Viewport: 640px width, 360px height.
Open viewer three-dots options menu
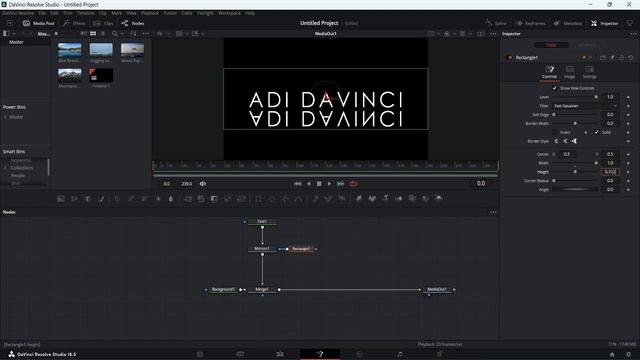493,34
